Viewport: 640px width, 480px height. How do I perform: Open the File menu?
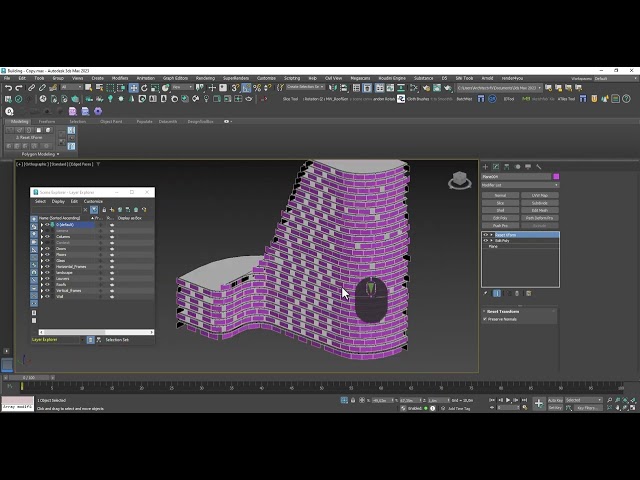[x=7, y=78]
